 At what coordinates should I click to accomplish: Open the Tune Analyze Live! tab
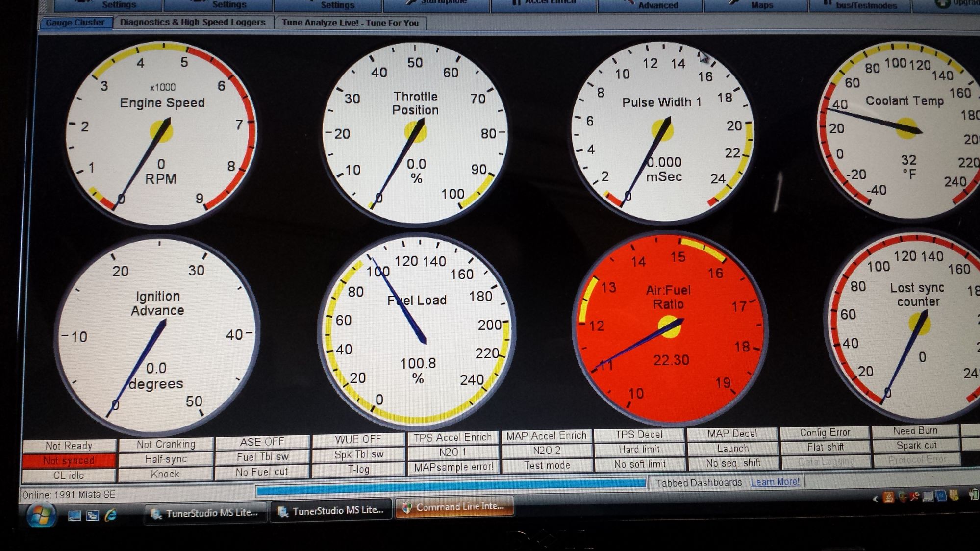pyautogui.click(x=350, y=23)
